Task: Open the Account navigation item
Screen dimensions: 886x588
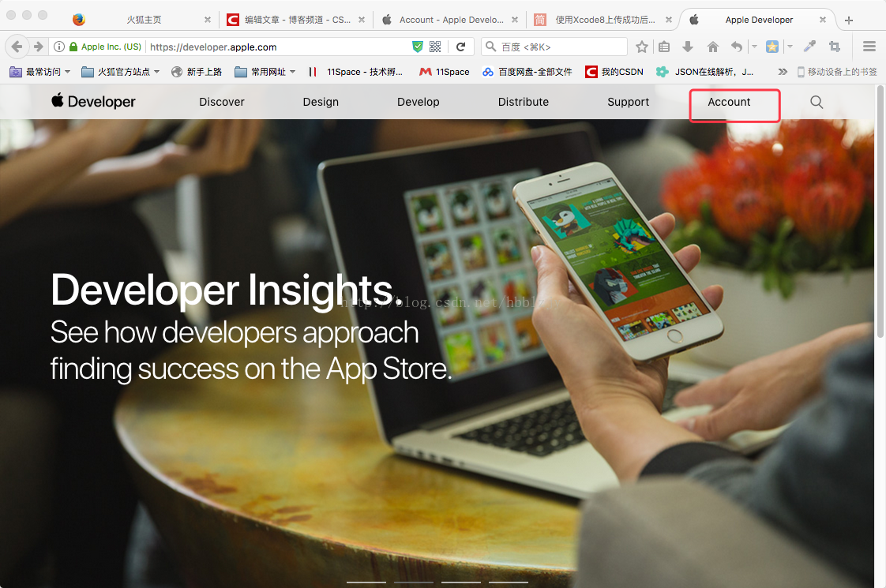Action: point(729,103)
